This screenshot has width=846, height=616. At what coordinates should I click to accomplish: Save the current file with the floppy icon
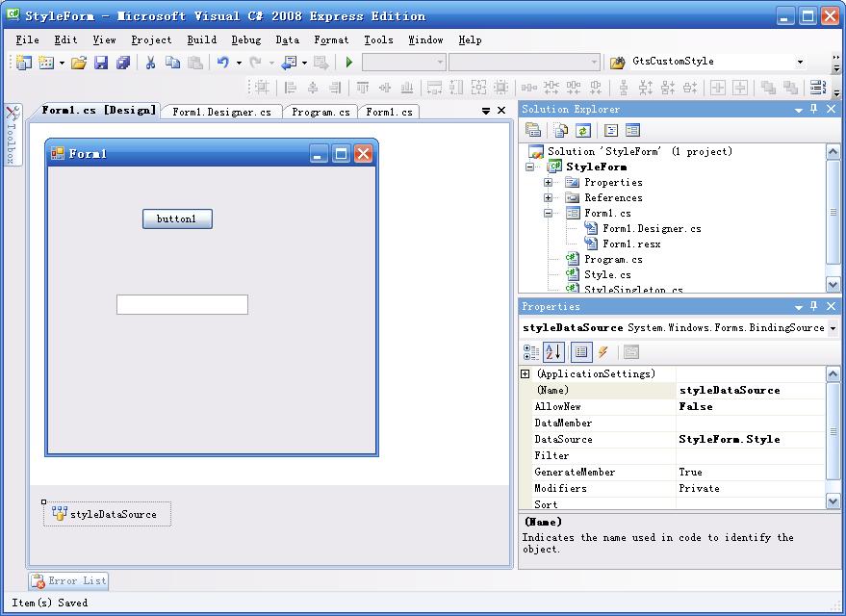101,63
